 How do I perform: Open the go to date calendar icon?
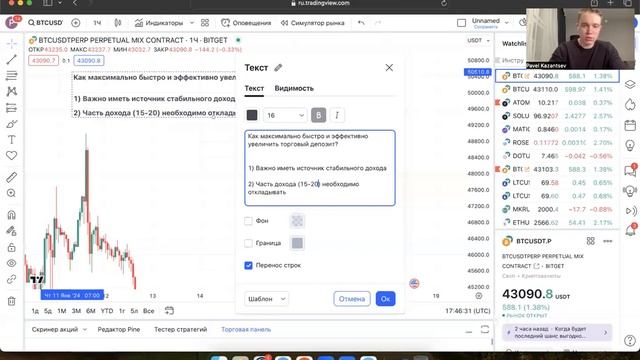coord(169,311)
